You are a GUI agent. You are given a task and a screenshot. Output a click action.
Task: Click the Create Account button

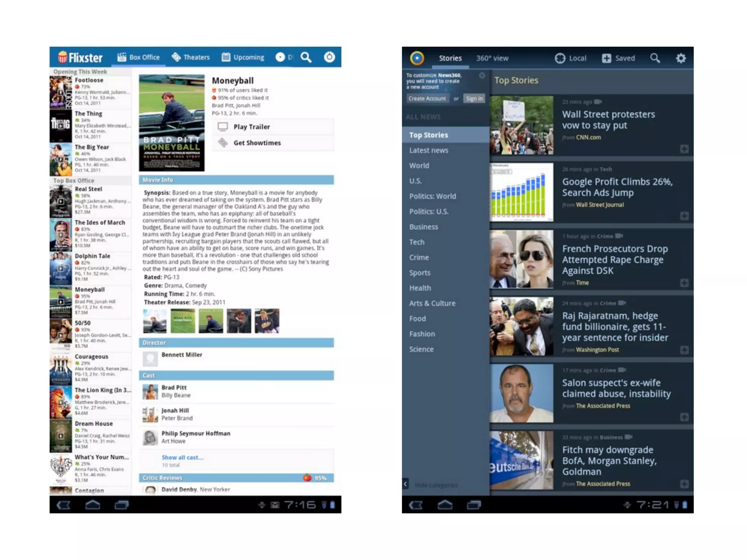pyautogui.click(x=427, y=98)
